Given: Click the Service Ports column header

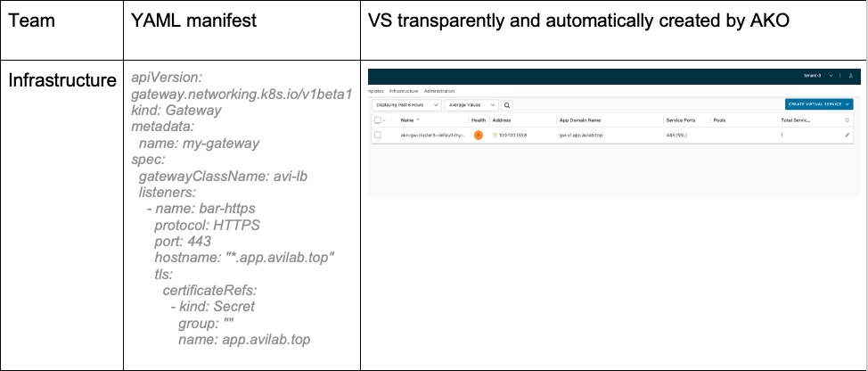Looking at the screenshot, I should 680,120.
